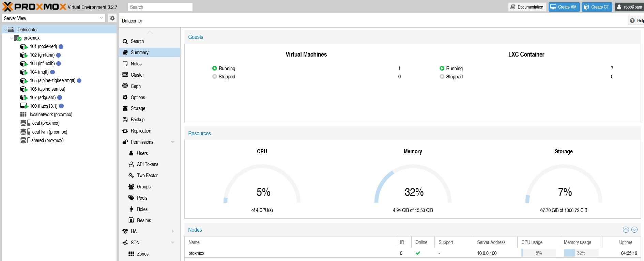The image size is (644, 261).
Task: Expand the HA submenu arrow
Action: tap(173, 231)
